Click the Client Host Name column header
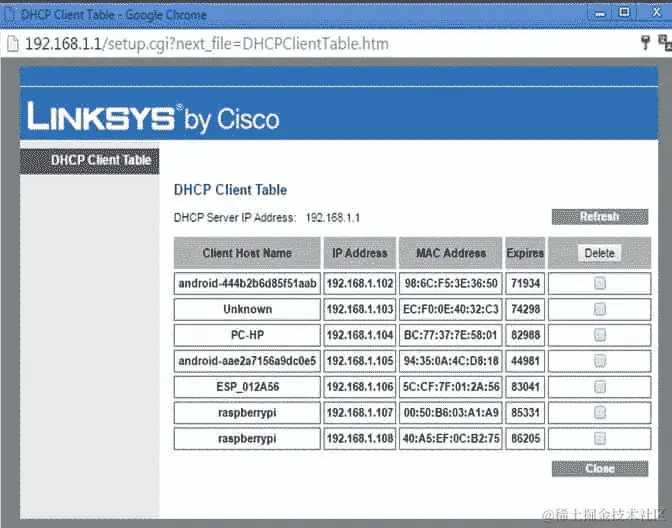Screen dimensions: 672x528 point(247,253)
